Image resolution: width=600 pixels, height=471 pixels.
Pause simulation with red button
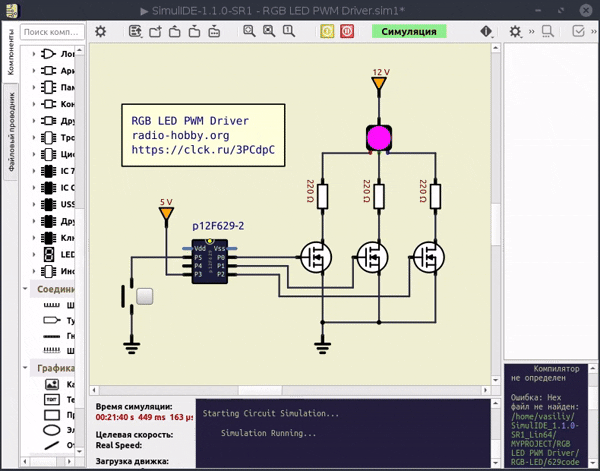[x=347, y=31]
